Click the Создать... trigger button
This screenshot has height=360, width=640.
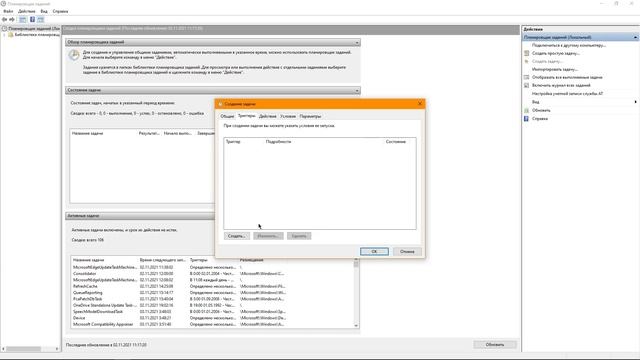(237, 236)
